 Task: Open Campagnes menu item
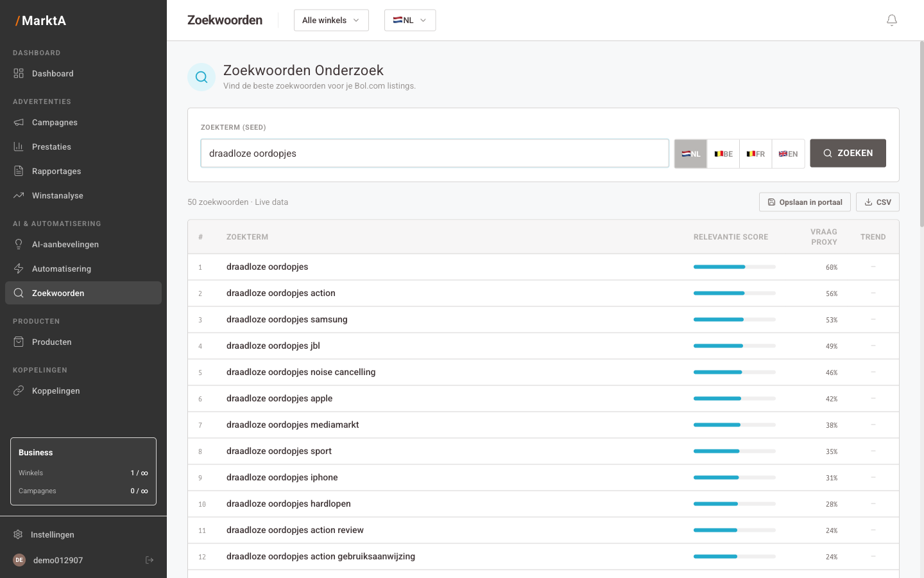click(83, 122)
